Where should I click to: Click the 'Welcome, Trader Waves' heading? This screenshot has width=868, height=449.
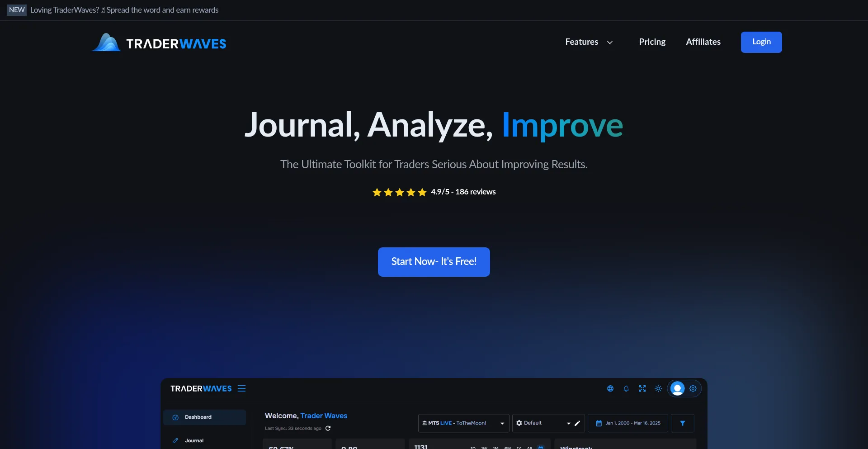point(306,416)
